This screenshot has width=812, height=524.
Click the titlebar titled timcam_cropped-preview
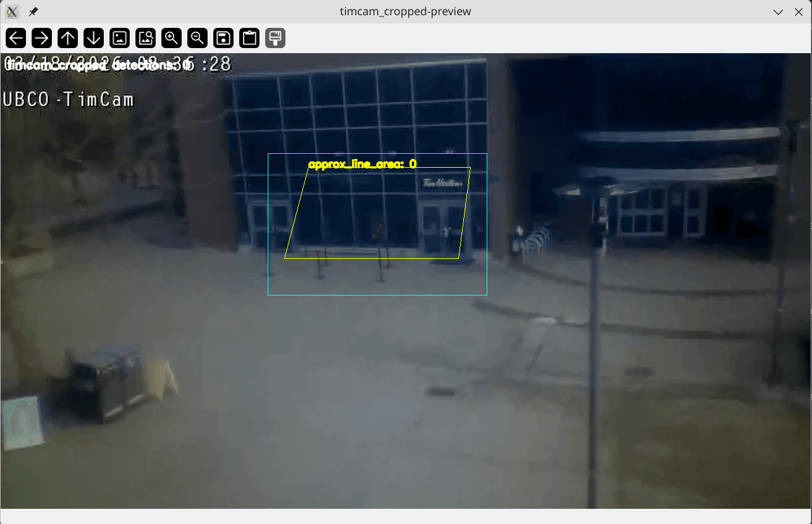pos(406,11)
